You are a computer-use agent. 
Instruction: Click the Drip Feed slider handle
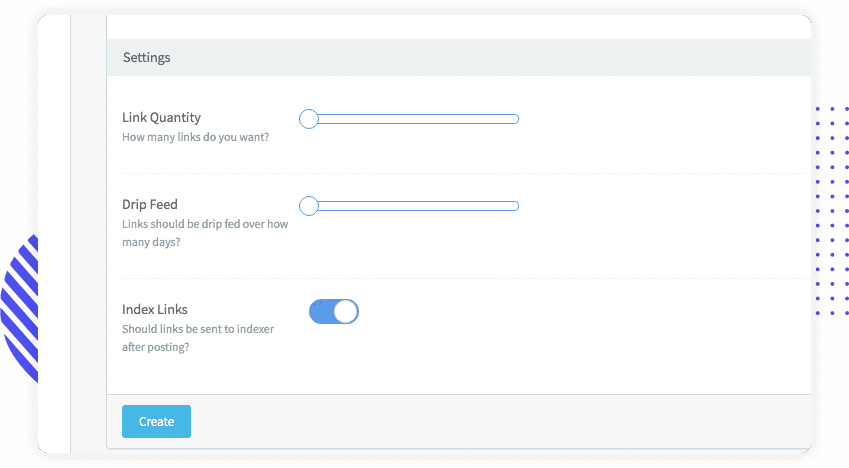[309, 206]
